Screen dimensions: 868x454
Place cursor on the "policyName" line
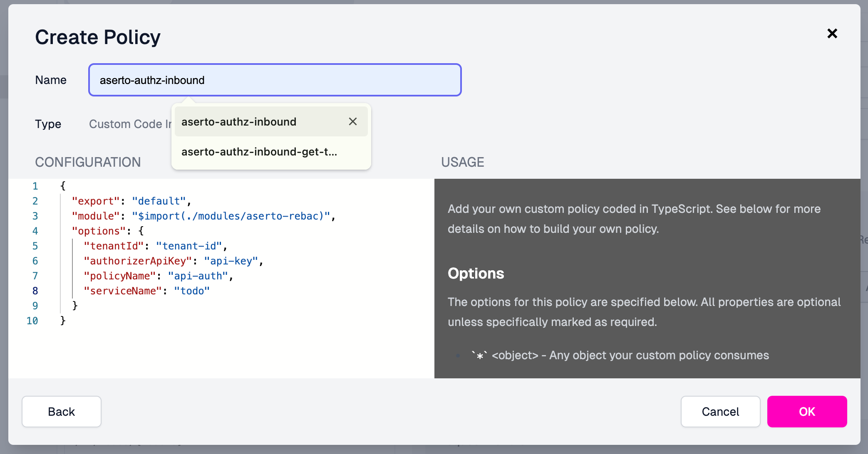point(159,276)
